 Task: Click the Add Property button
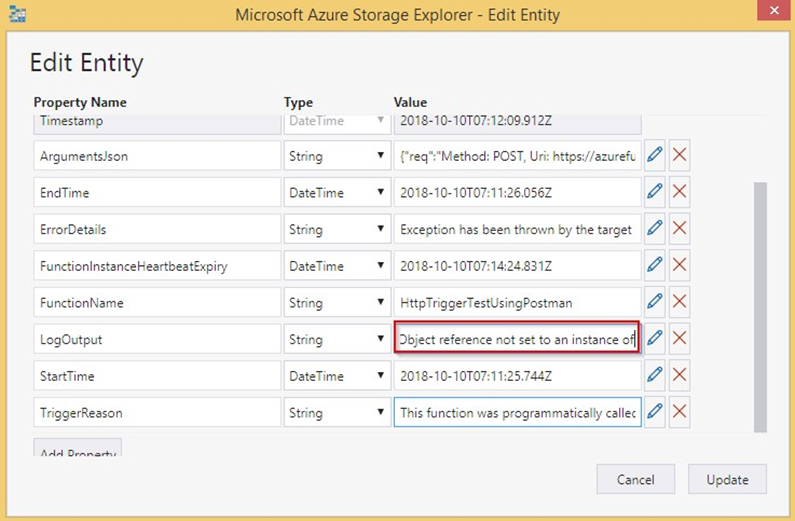(78, 450)
